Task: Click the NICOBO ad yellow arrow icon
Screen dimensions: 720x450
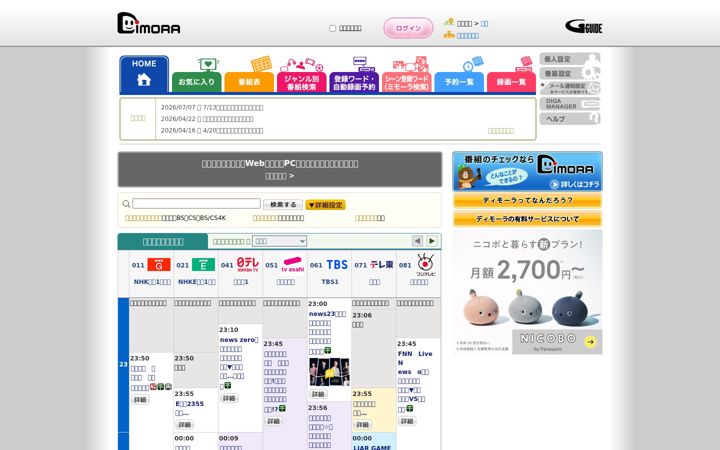Action: coord(591,342)
